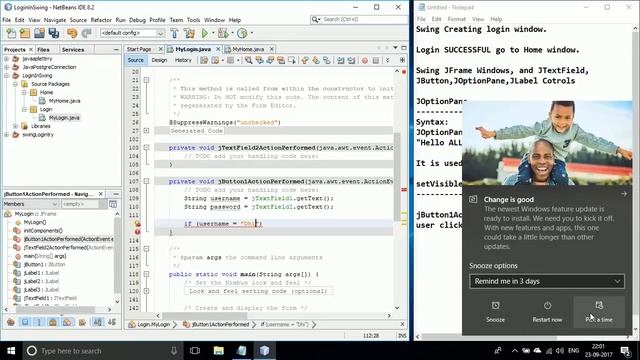Switch to Start Page tab
The width and height of the screenshot is (640, 360).
139,49
